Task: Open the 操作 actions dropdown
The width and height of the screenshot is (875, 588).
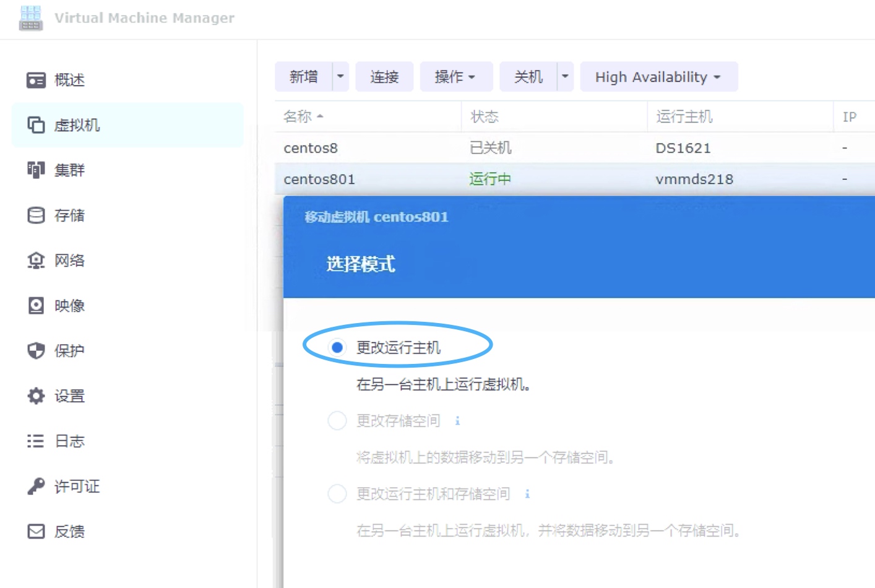Action: pyautogui.click(x=456, y=77)
